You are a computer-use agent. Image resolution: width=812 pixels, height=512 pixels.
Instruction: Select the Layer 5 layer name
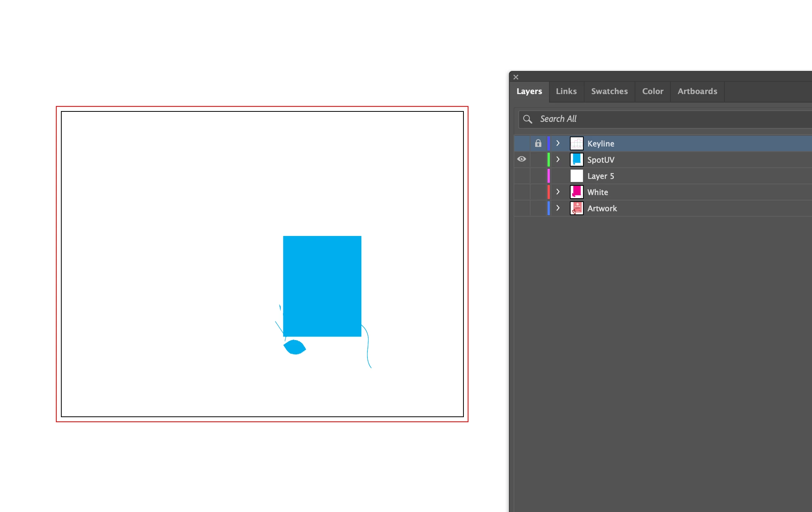(x=600, y=176)
